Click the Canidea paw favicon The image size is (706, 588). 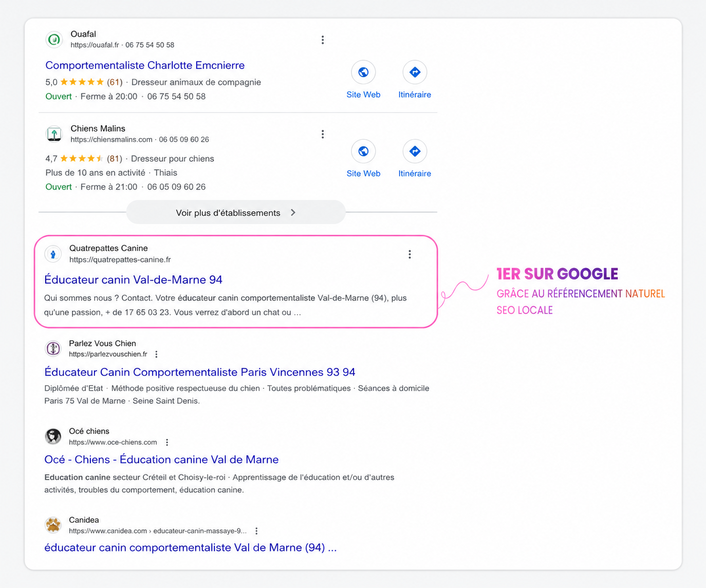click(53, 525)
